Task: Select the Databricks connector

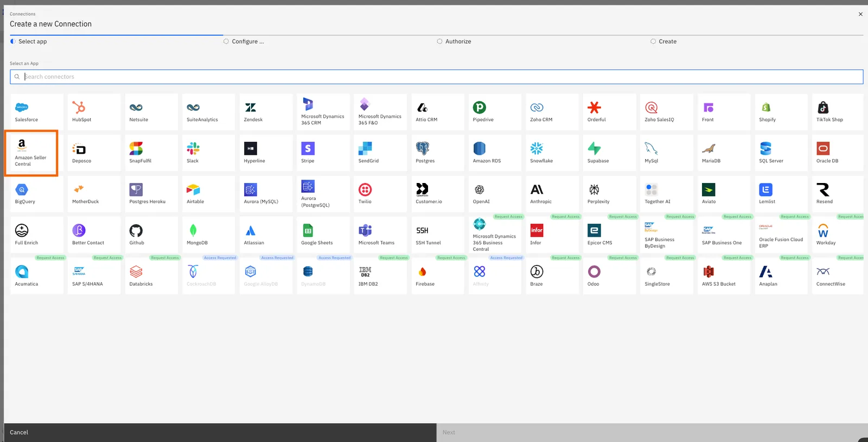Action: [x=151, y=276]
